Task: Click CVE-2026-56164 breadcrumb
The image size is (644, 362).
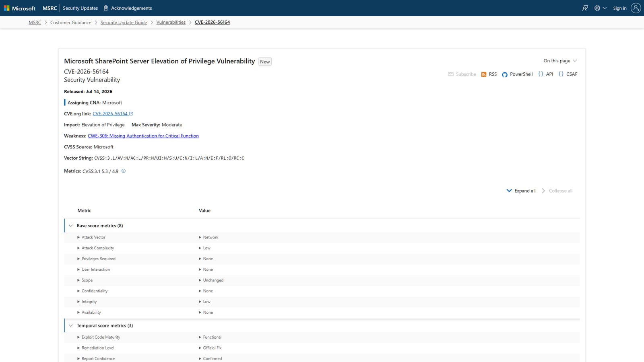Action: point(212,22)
